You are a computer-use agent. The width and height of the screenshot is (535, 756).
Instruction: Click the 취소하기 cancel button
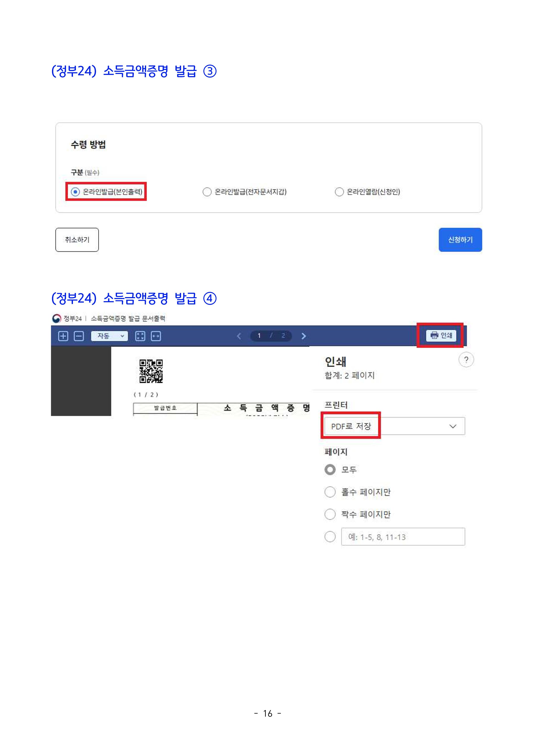click(77, 240)
